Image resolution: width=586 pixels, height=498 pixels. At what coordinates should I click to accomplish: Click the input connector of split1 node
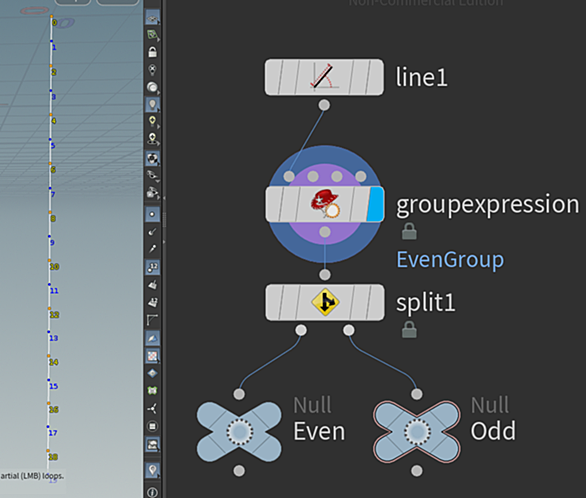(x=325, y=275)
